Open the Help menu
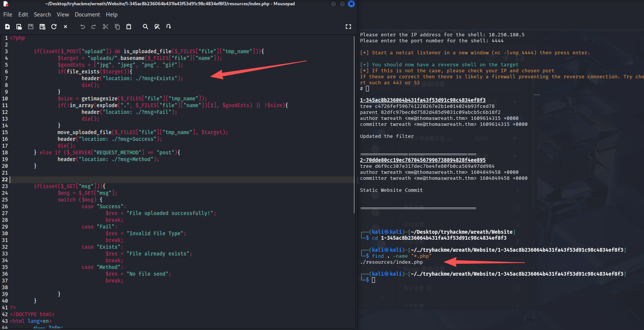 [x=112, y=15]
